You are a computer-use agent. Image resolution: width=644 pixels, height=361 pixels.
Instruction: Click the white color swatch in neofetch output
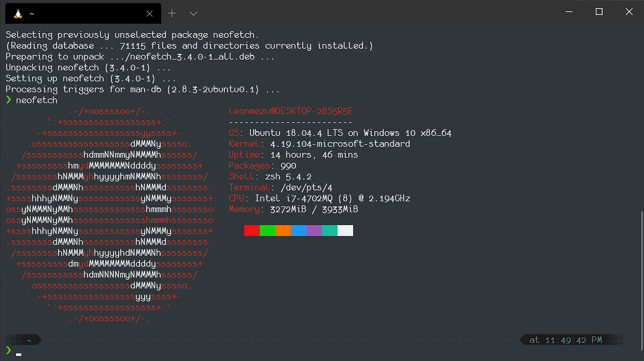346,230
